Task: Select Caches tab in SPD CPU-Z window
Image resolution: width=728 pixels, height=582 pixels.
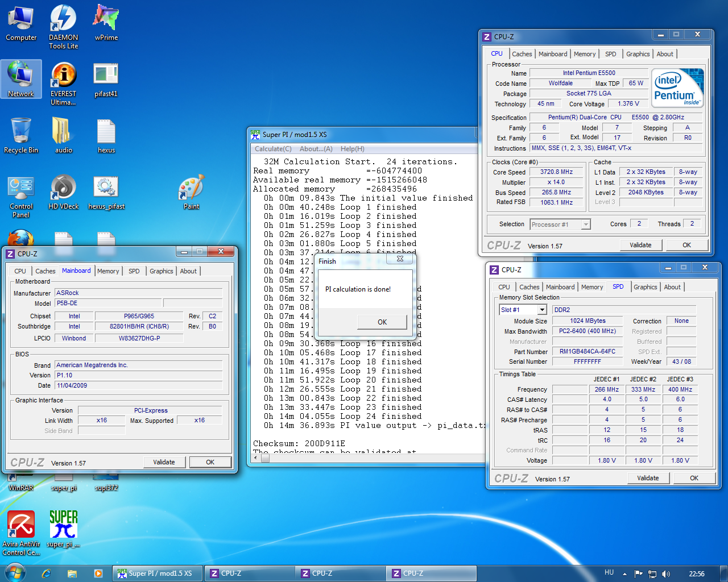Action: [530, 287]
